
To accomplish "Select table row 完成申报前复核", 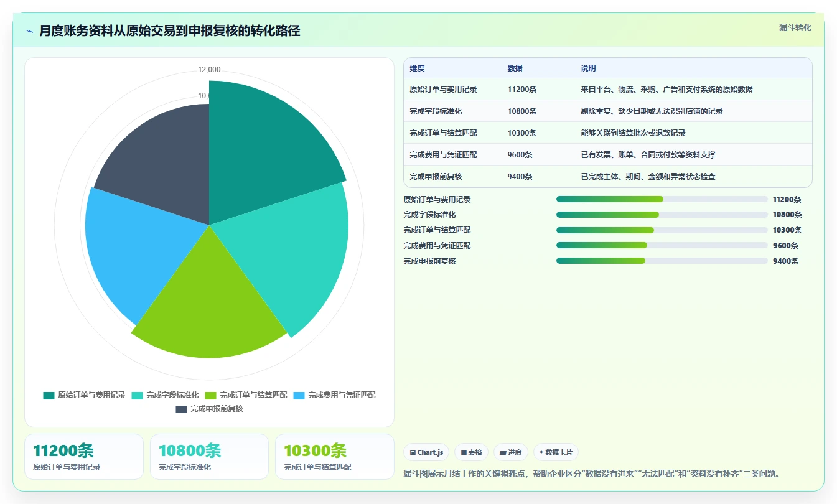I will coord(608,177).
